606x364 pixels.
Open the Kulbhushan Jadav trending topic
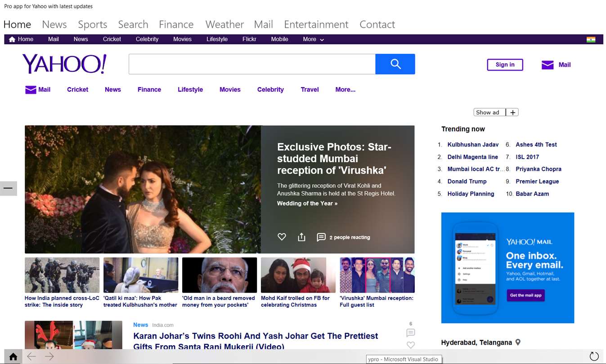pyautogui.click(x=473, y=145)
